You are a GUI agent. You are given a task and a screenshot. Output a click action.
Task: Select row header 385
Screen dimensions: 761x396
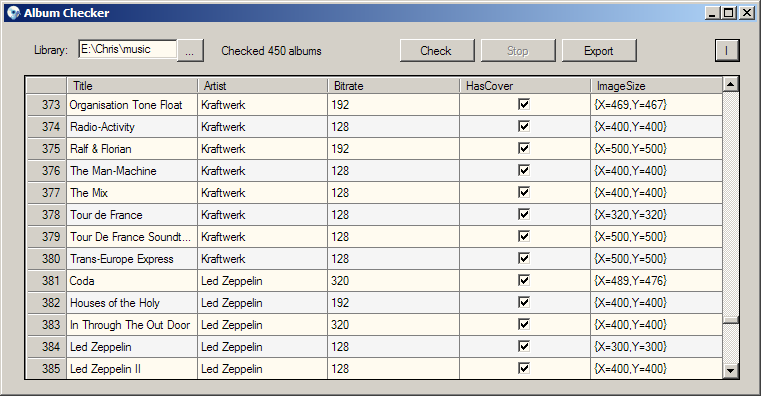[46, 369]
